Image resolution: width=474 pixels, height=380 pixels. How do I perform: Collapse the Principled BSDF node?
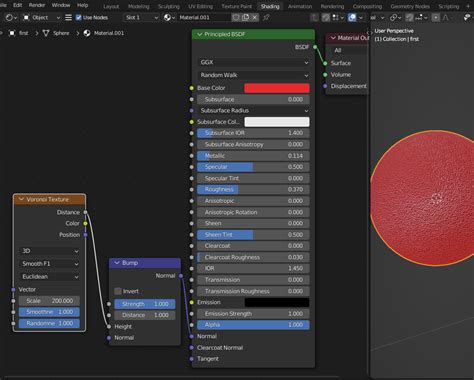pos(200,34)
